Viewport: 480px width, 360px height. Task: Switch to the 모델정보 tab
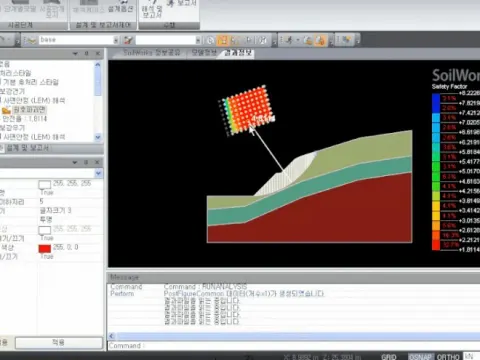click(204, 53)
